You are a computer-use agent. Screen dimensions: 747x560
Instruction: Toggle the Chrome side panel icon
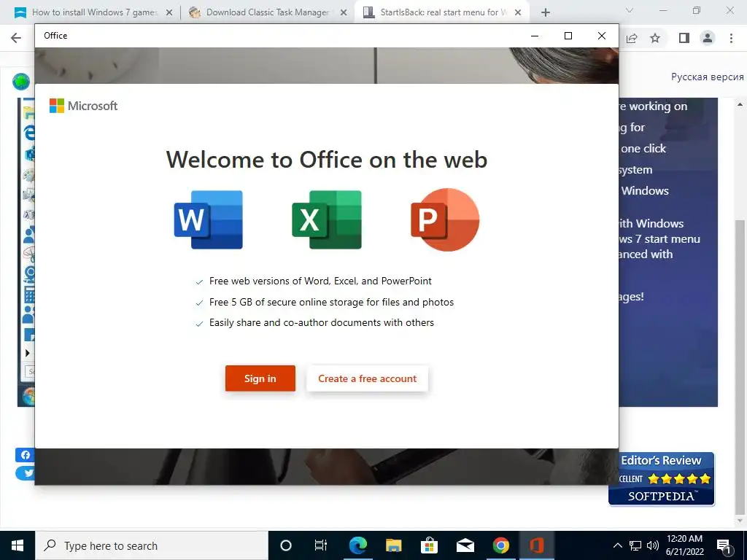[684, 38]
